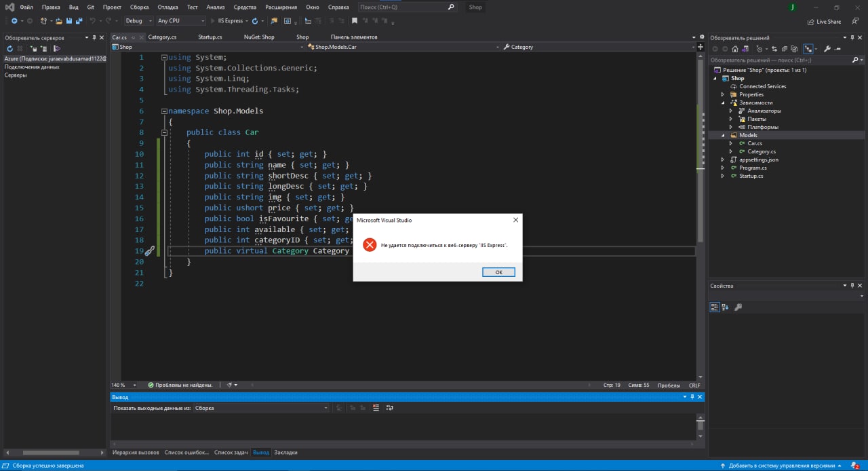Click Switch Views icon in Solution Explorer
The width and height of the screenshot is (868, 471).
pyautogui.click(x=745, y=49)
